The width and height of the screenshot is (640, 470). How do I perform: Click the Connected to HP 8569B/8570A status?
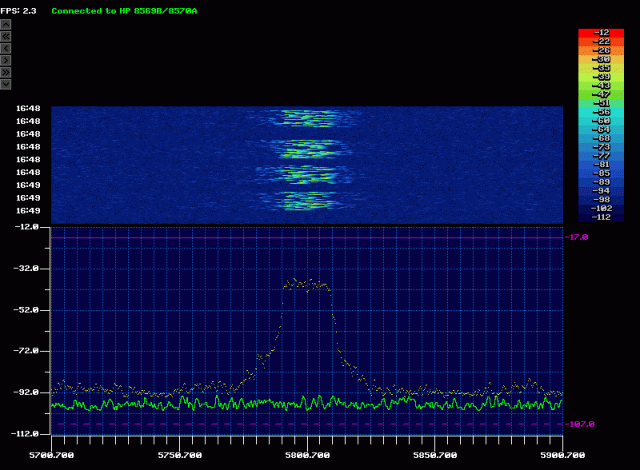point(124,11)
